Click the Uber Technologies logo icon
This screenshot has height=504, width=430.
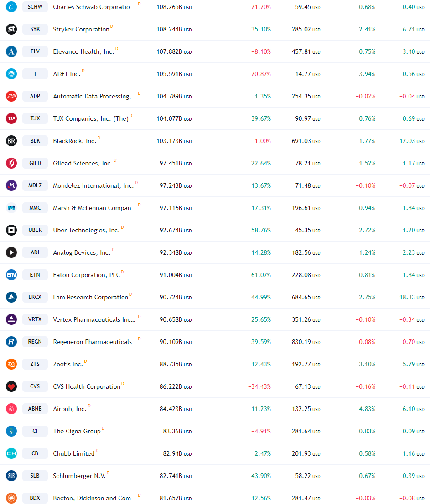tap(11, 230)
